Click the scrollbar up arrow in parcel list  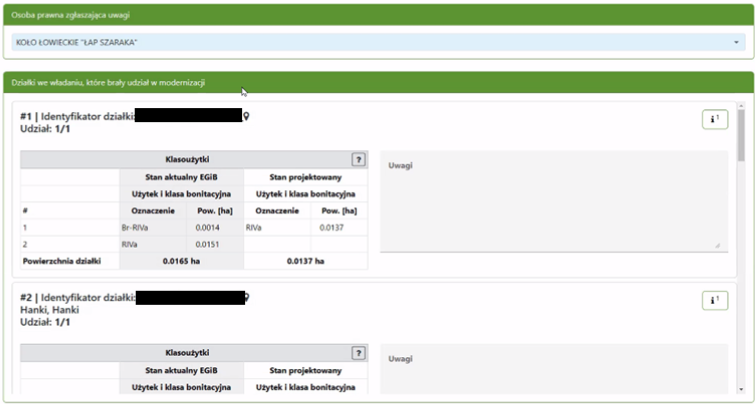click(x=741, y=106)
